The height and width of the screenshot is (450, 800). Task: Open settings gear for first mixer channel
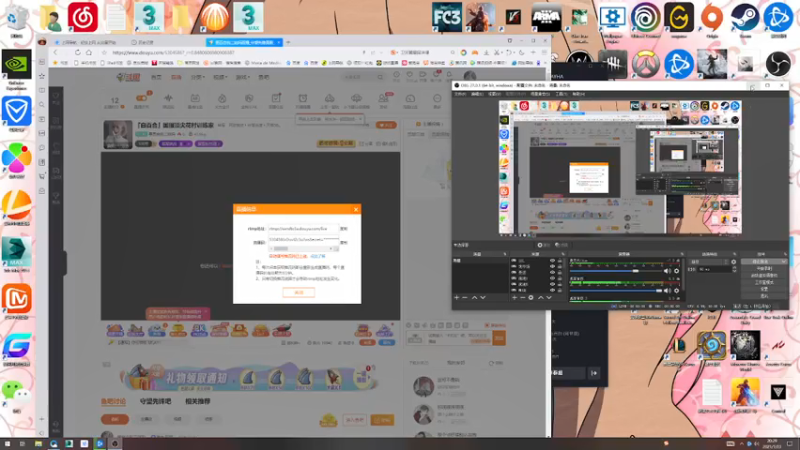coord(677,271)
